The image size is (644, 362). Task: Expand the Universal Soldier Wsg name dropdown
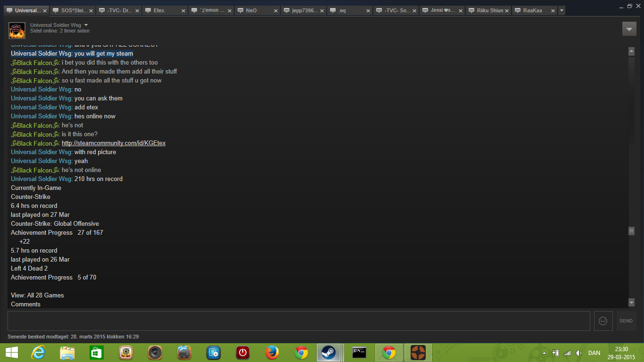tap(86, 25)
